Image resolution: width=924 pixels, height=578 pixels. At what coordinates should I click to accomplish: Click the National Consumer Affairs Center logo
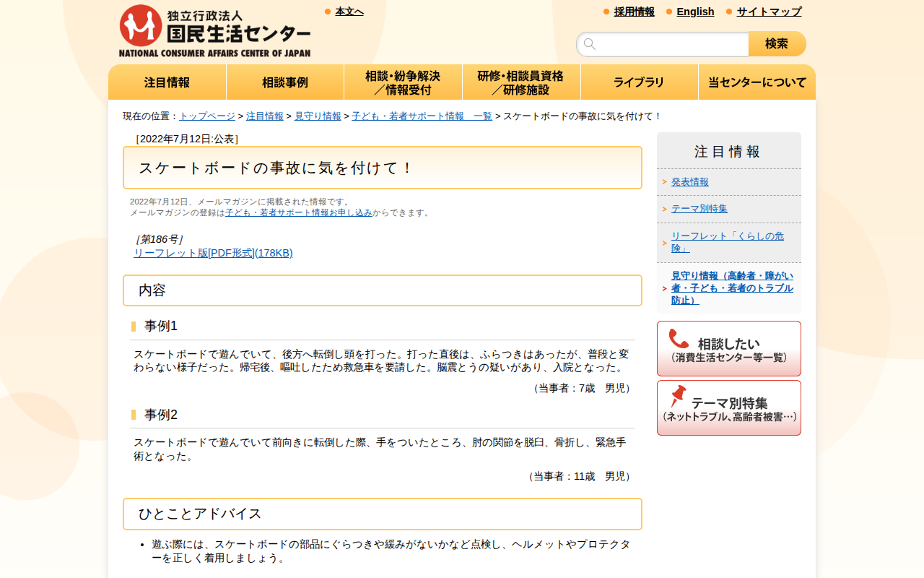tap(215, 31)
